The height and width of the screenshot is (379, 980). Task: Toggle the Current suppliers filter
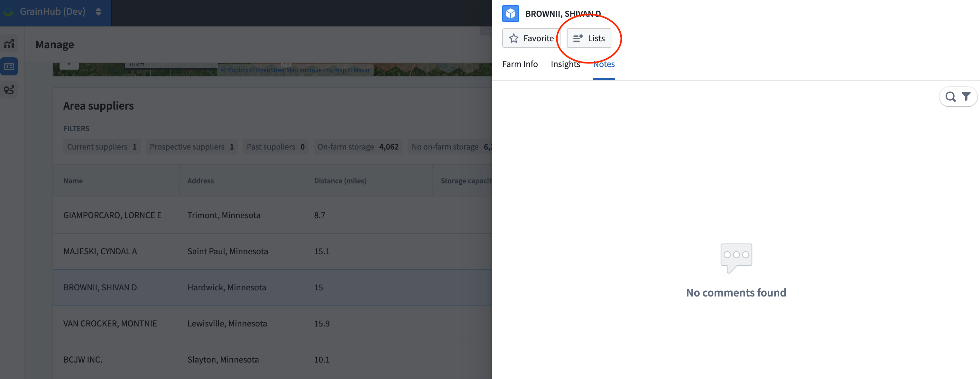coord(102,147)
